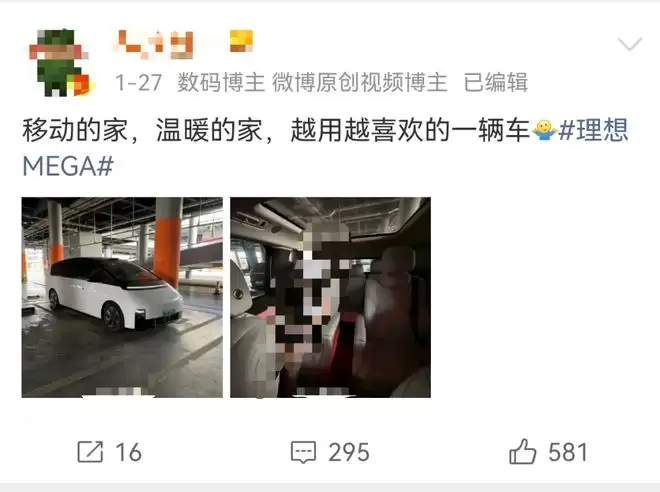The width and height of the screenshot is (660, 492).
Task: Click the comment count 295
Action: [349, 452]
